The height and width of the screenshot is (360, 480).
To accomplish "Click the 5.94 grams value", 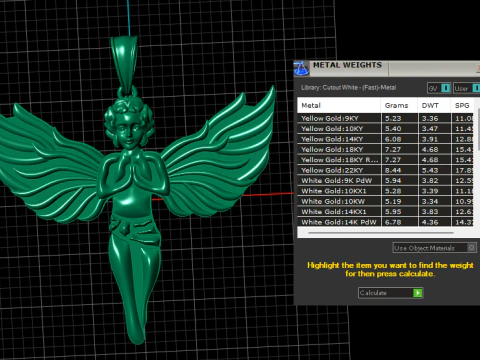I will 393,180.
